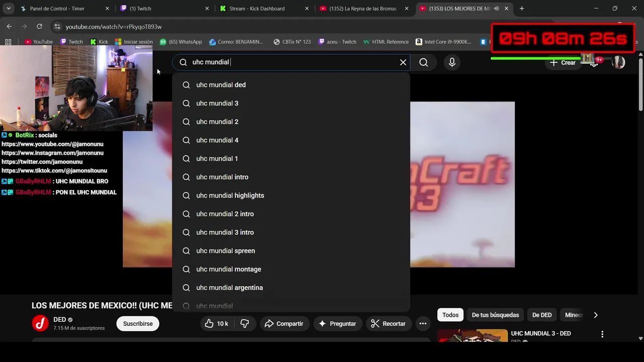Close the Twitch browser tab
The height and width of the screenshot is (362, 644).
click(x=207, y=9)
